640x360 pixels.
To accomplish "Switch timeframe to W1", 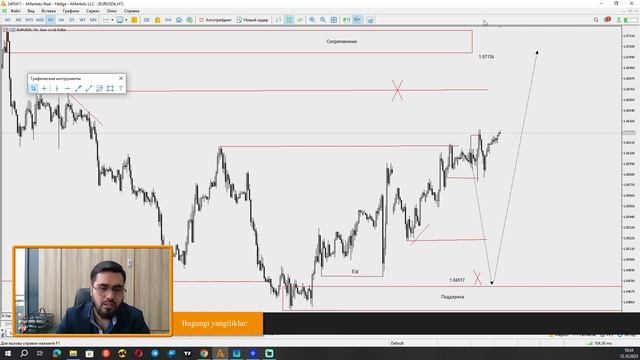I will coord(82,20).
